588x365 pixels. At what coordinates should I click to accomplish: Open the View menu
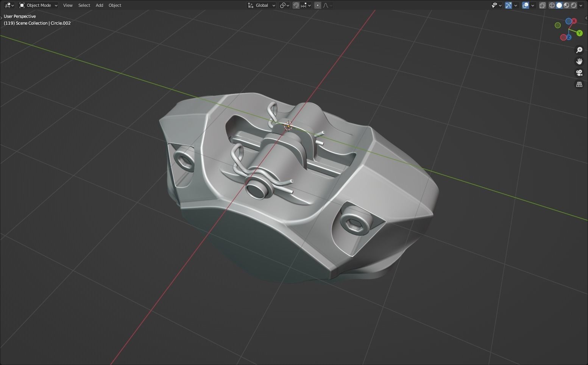68,5
